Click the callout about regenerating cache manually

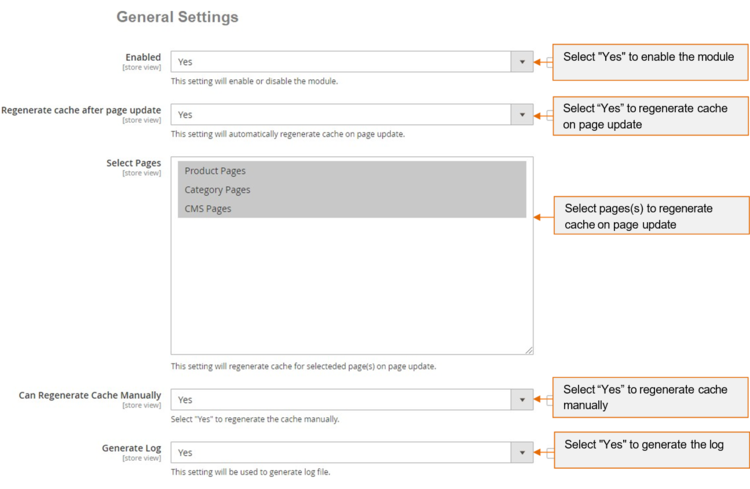click(x=650, y=397)
